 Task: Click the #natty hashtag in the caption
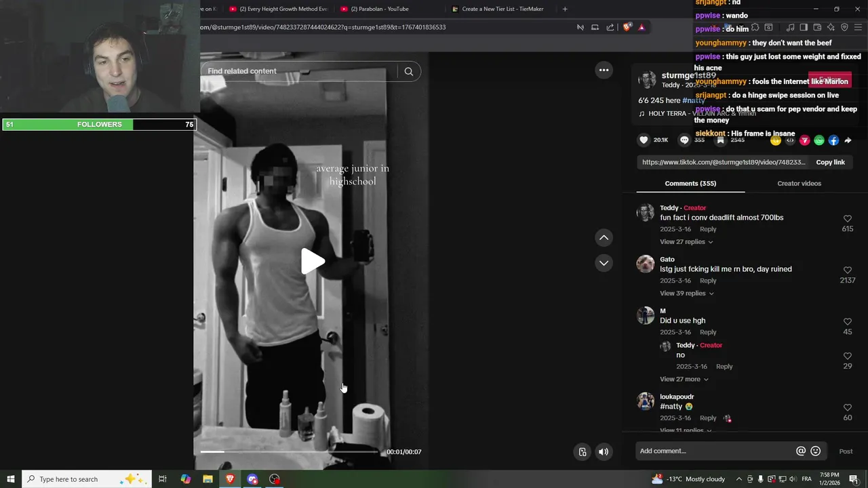[693, 100]
